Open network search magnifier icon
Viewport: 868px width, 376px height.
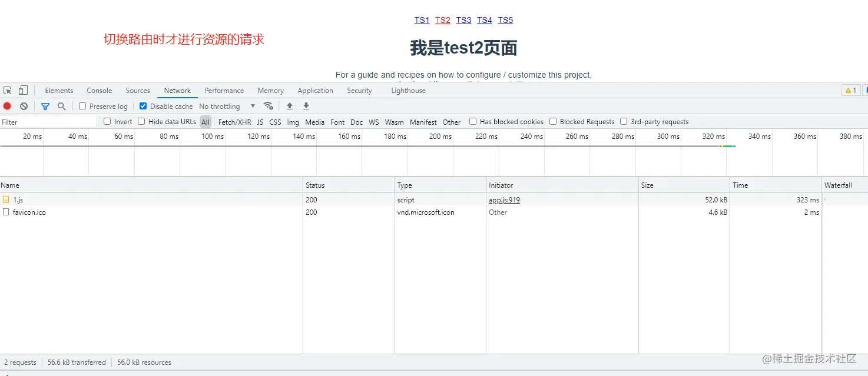tap(61, 107)
